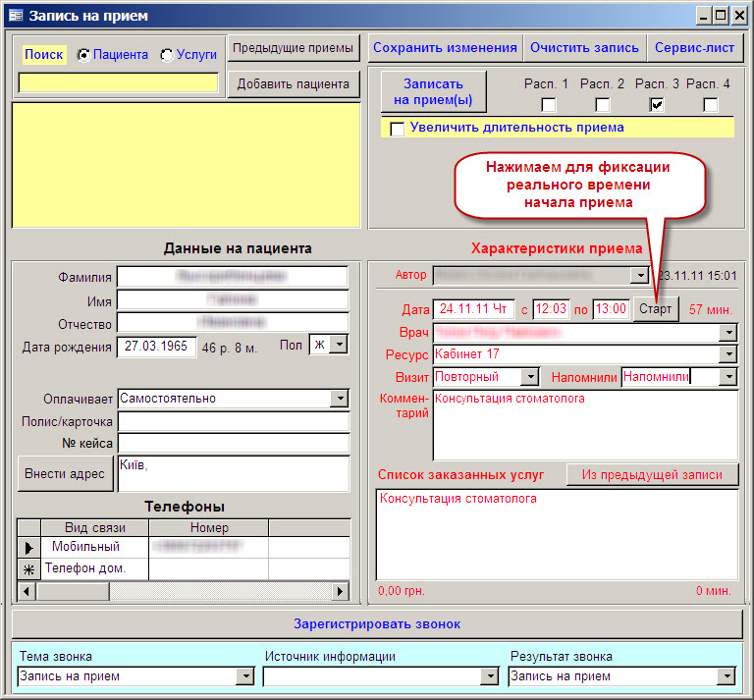Click Очистить запись button

[x=584, y=48]
